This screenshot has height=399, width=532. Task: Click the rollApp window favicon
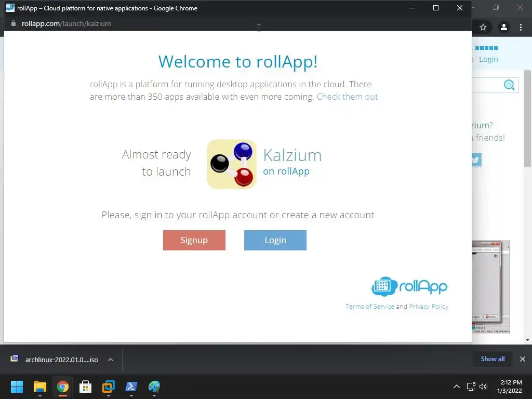pyautogui.click(x=10, y=8)
